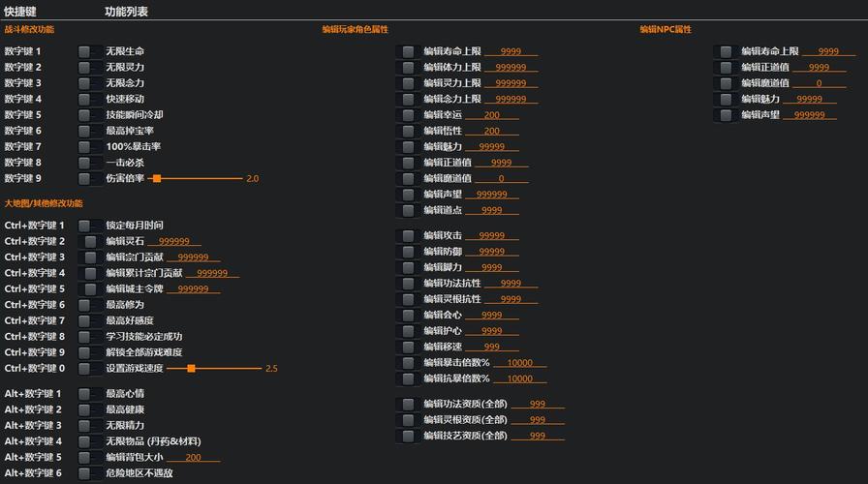Switch on 最高掉宝率
The height and width of the screenshot is (484, 868).
coord(90,131)
